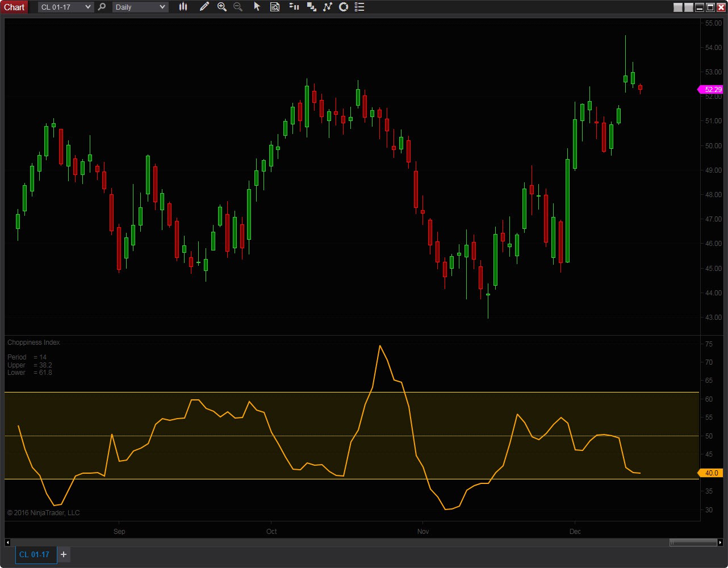This screenshot has height=568, width=728.
Task: Click the red Chart title label
Action: pyautogui.click(x=14, y=7)
